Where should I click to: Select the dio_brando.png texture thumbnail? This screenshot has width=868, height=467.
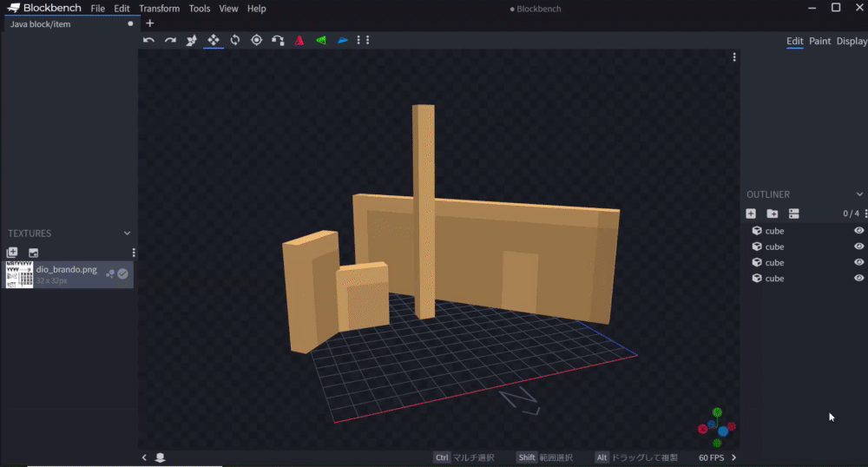[19, 274]
